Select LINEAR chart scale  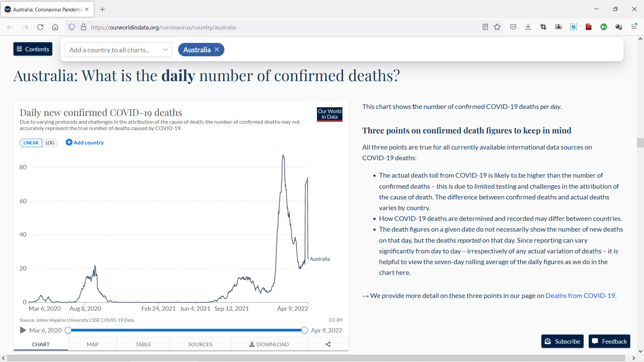click(31, 143)
